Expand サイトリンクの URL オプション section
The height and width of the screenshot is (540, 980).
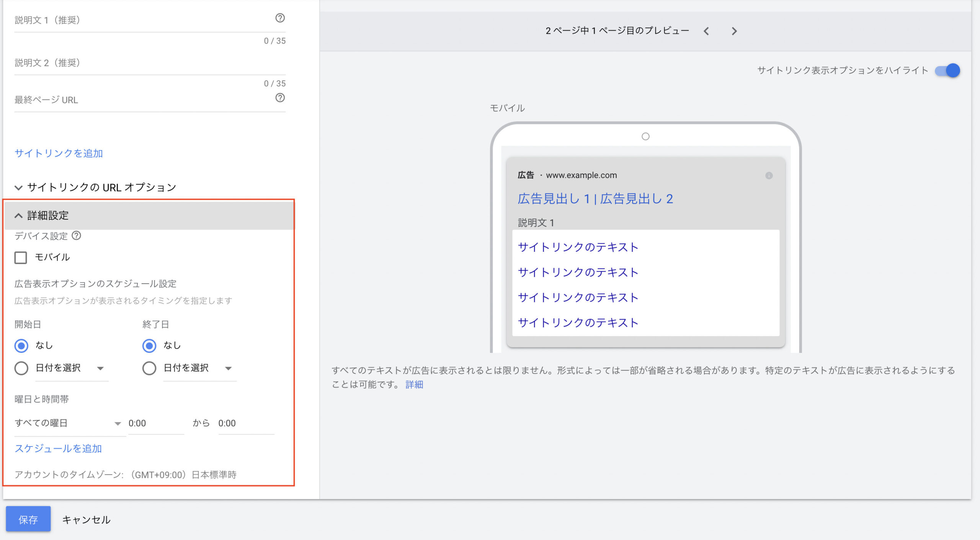tap(96, 188)
